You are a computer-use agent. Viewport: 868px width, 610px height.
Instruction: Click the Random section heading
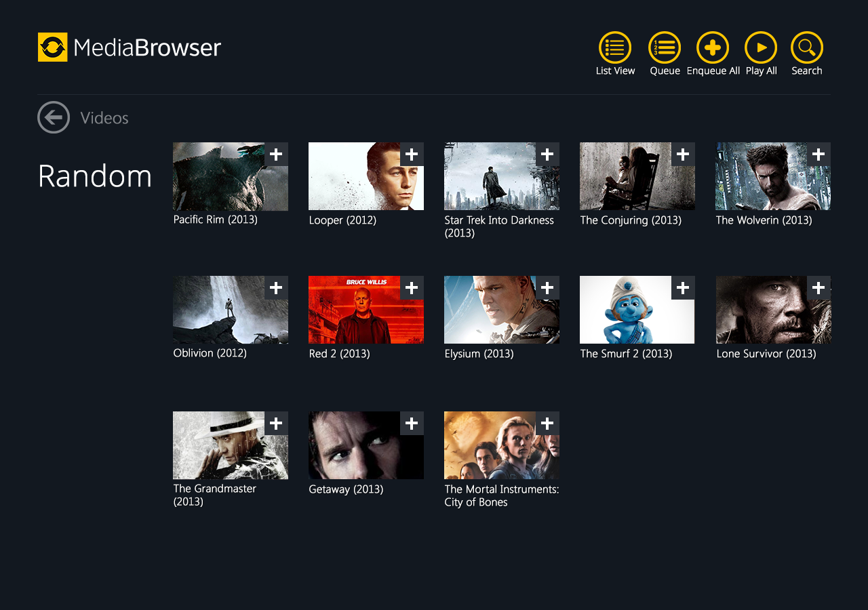coord(95,176)
